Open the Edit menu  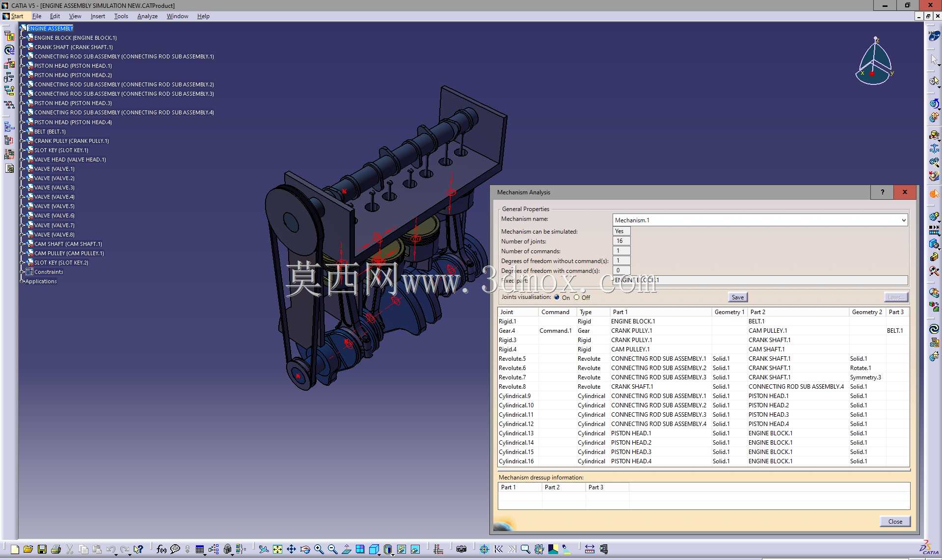[x=55, y=16]
